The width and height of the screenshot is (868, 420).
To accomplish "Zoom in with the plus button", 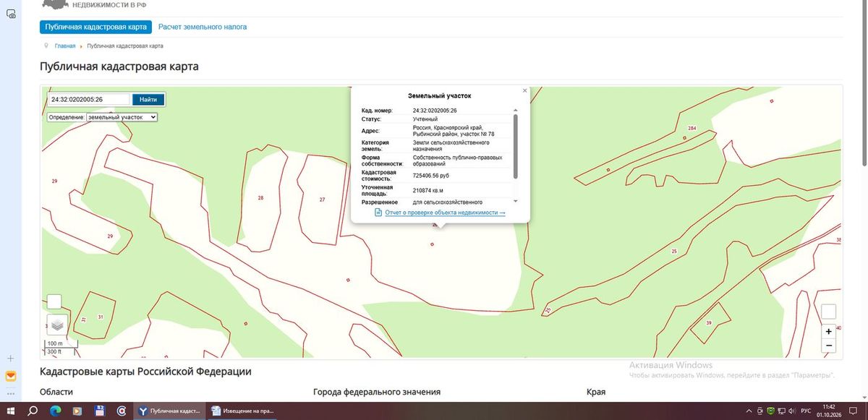I will [829, 332].
